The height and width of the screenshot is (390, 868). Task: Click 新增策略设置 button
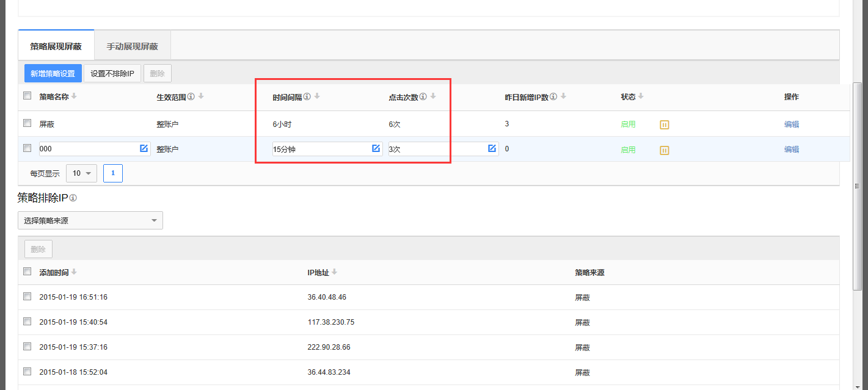[53, 74]
